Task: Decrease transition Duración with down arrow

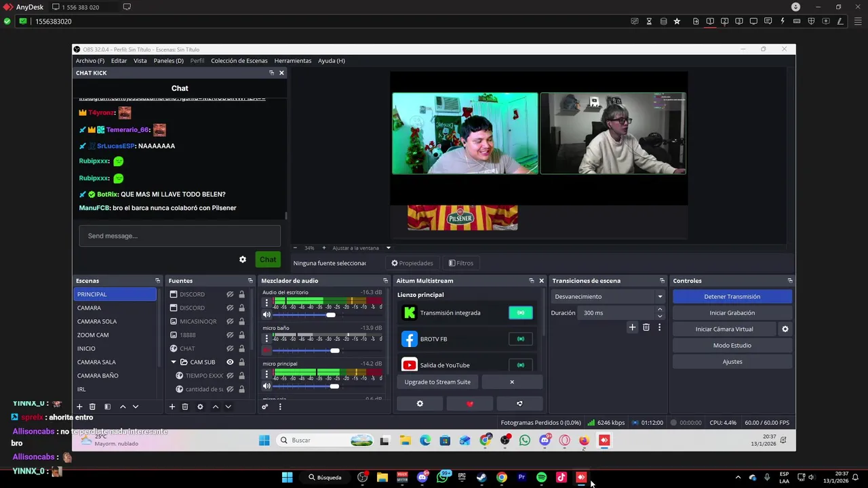Action: pos(660,317)
